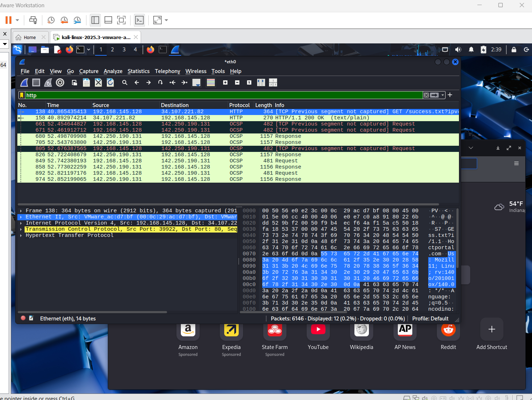Open the display filter history dropdown
Viewport: 532px width, 400px height.
(443, 95)
